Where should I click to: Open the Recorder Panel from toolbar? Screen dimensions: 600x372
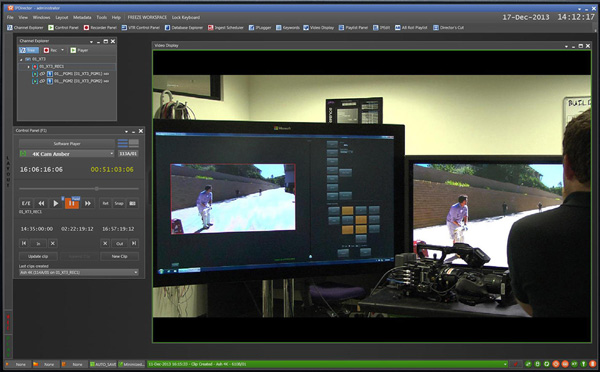click(100, 28)
